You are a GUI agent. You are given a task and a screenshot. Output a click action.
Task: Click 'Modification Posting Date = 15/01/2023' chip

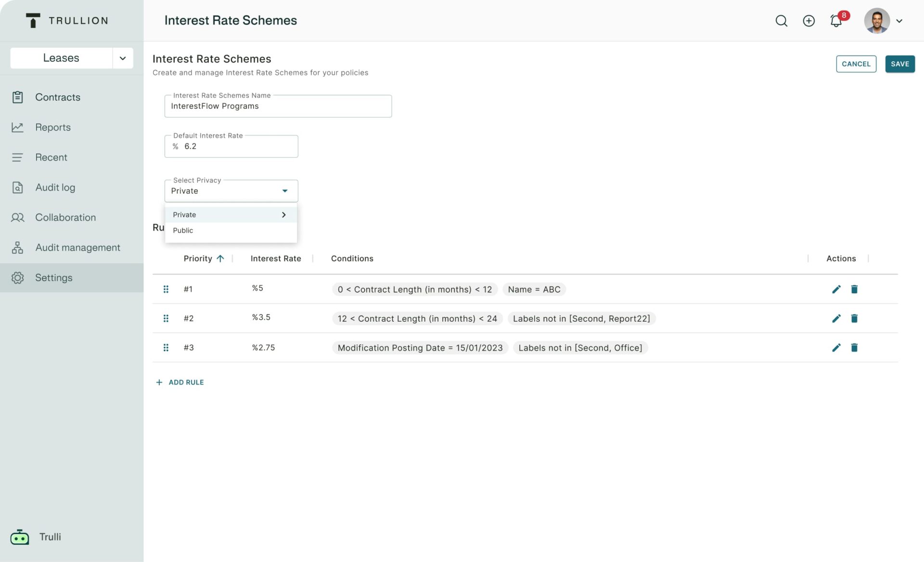(x=420, y=348)
